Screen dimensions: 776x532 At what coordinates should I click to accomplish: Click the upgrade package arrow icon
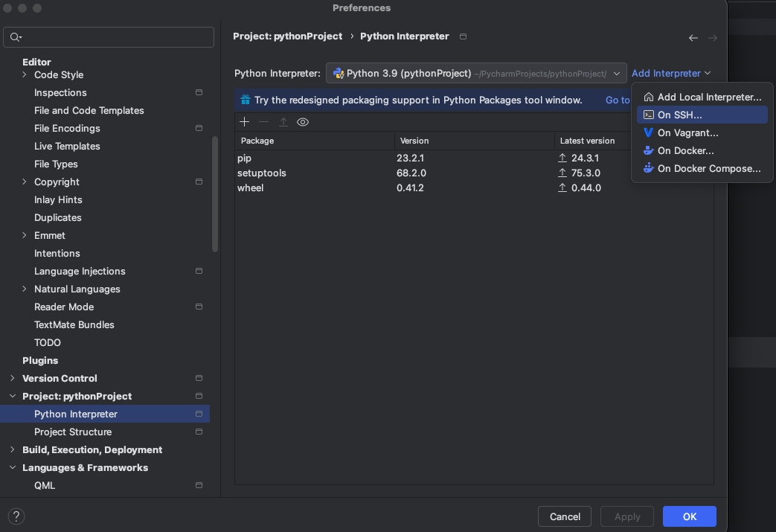click(x=283, y=122)
